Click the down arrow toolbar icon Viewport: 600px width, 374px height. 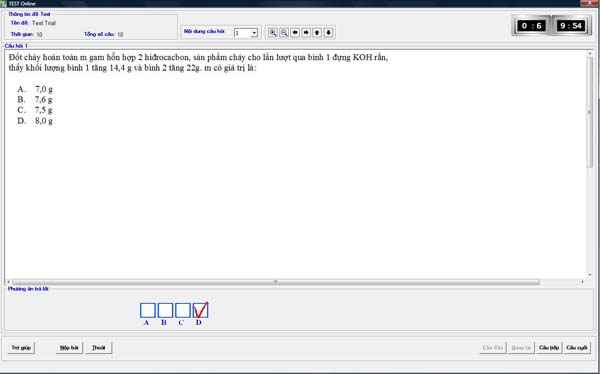(328, 33)
